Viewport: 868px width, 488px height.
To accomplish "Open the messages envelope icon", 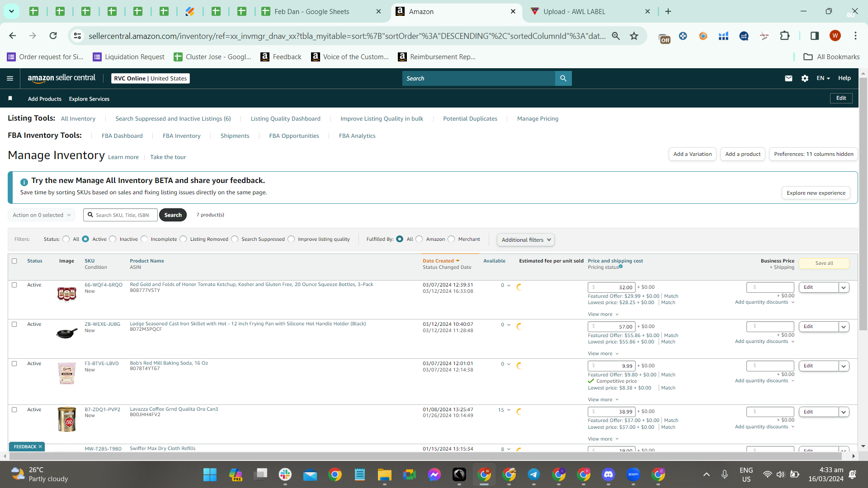I will click(788, 78).
